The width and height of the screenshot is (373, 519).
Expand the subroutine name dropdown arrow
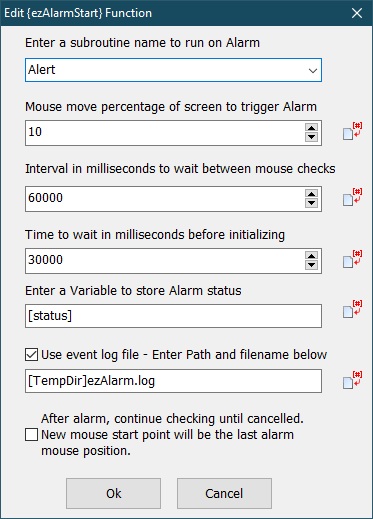click(x=313, y=70)
